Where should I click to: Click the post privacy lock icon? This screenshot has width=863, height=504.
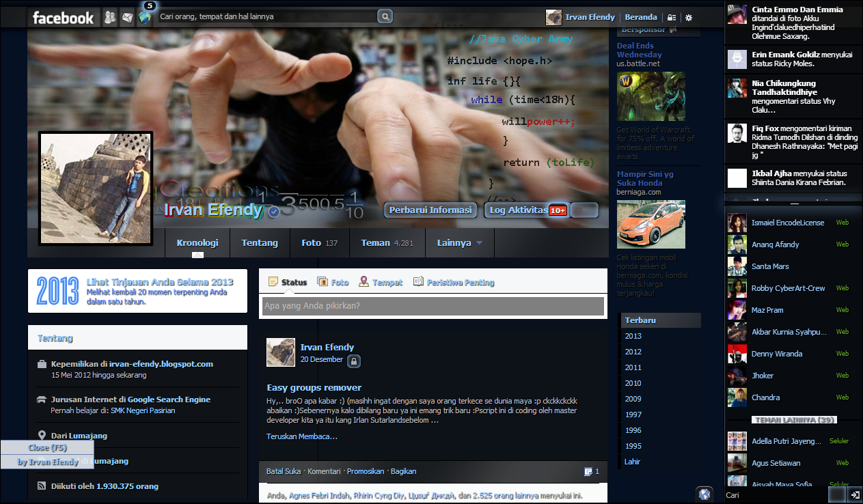click(x=353, y=361)
